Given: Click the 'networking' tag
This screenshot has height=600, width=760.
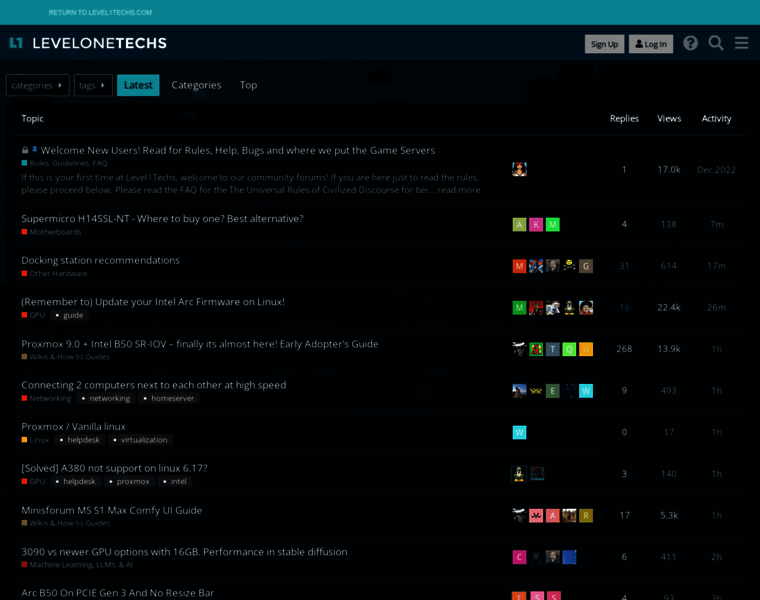Looking at the screenshot, I should click(x=106, y=398).
